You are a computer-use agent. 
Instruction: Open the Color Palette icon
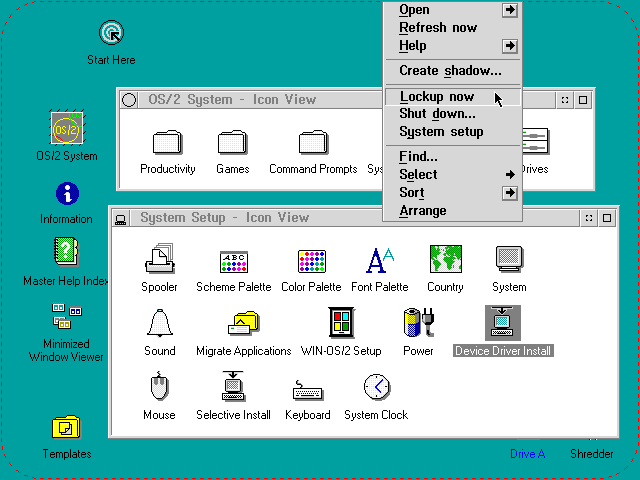311,261
